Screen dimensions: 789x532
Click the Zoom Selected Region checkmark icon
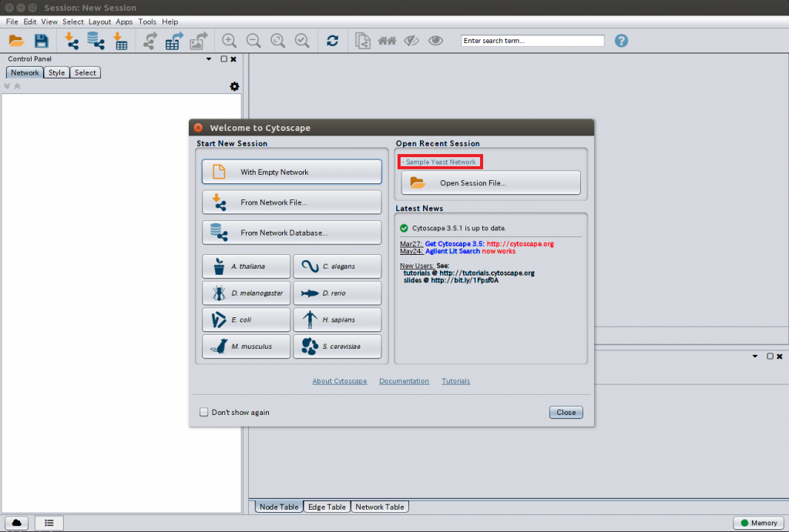click(x=302, y=41)
